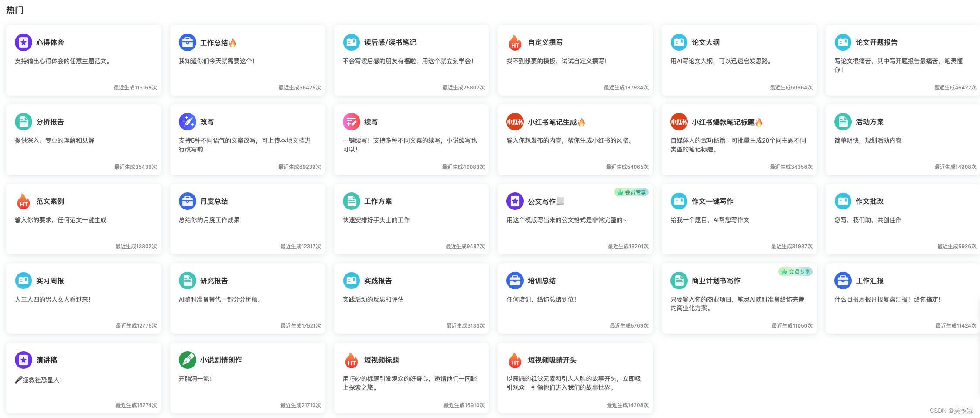Click the green pen icon for 小说剧情创作
Screen dimensions: 980x418
188,360
